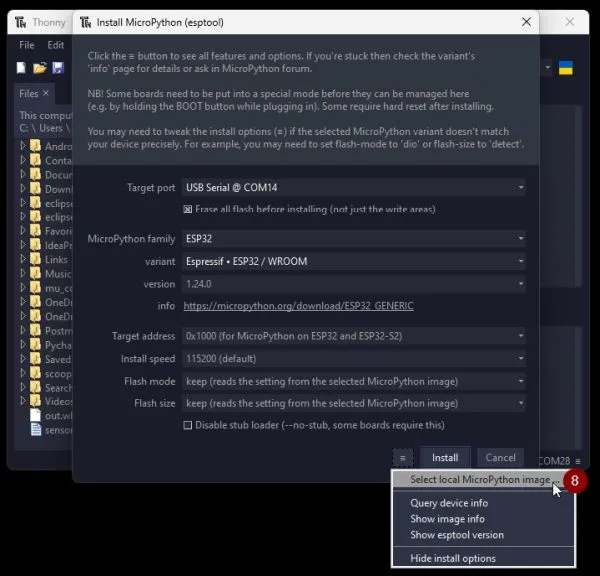The image size is (600, 576).
Task: Open the micropython.org ESP32_GENERIC info link
Action: [299, 305]
